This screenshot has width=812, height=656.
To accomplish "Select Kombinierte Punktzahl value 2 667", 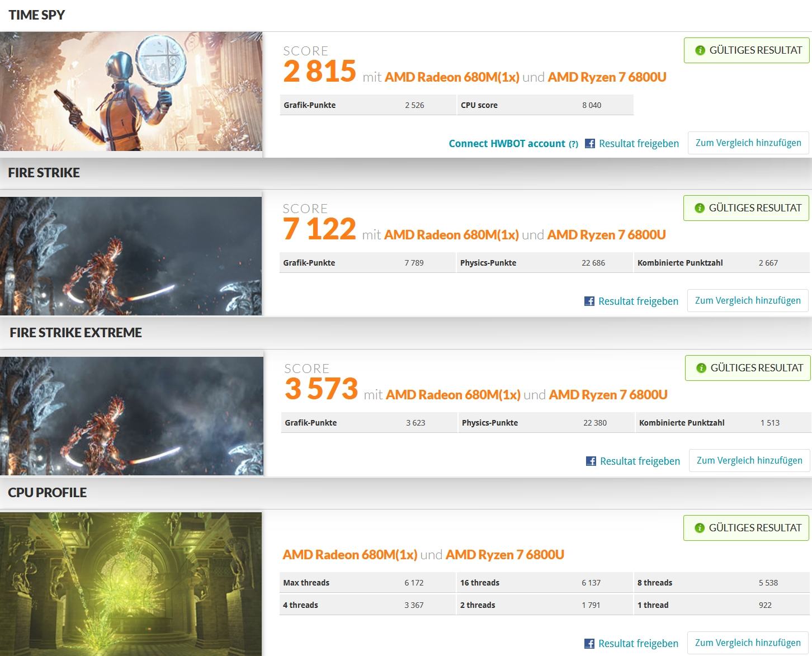I will coord(768,263).
